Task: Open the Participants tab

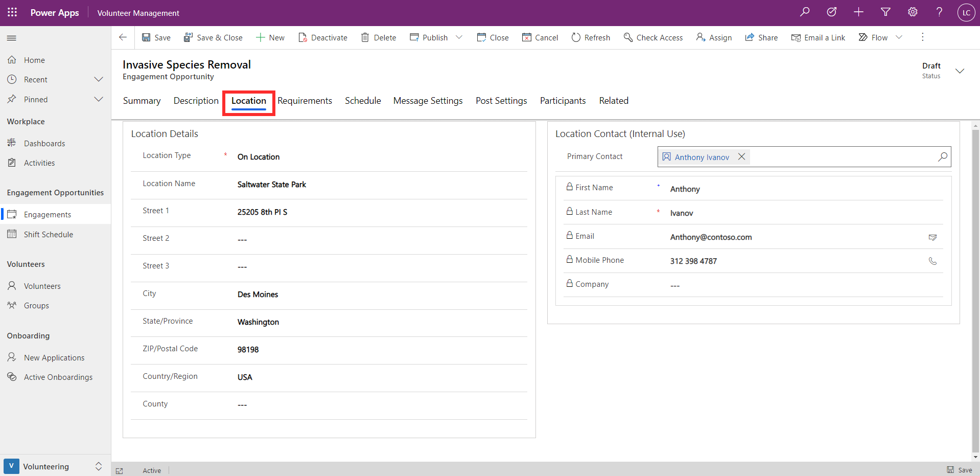Action: click(x=563, y=101)
